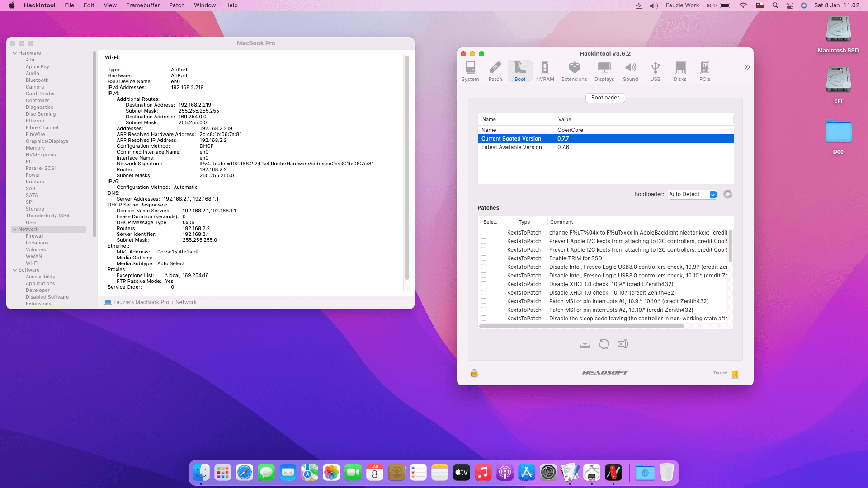Viewport: 868px width, 488px height.
Task: Check the Enable TRIM for SSD patch
Action: coord(484,258)
